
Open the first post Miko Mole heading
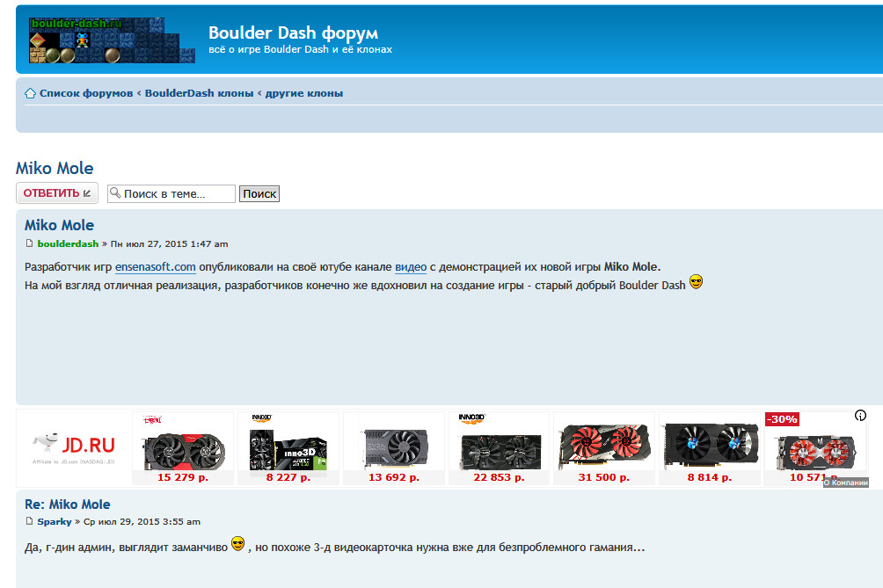coord(59,225)
